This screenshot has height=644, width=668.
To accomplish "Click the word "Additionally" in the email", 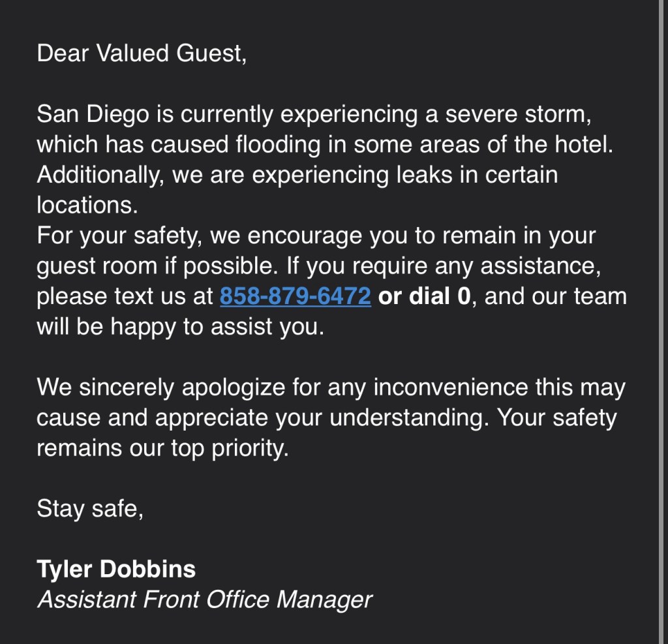I will 98,175.
